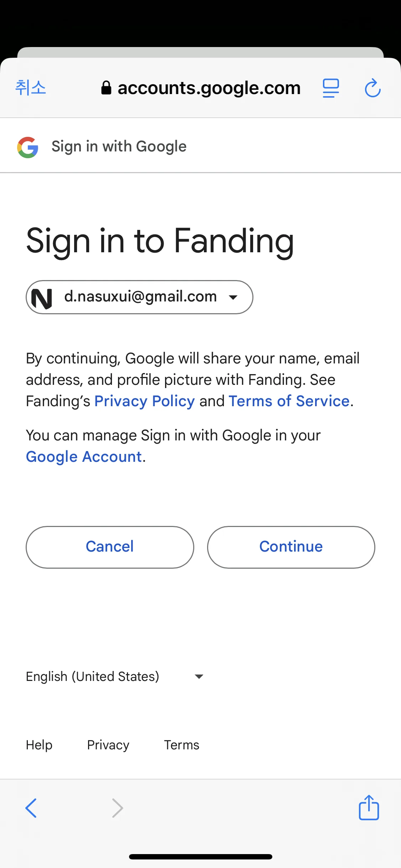
Task: Open the reader view icon
Action: point(331,88)
